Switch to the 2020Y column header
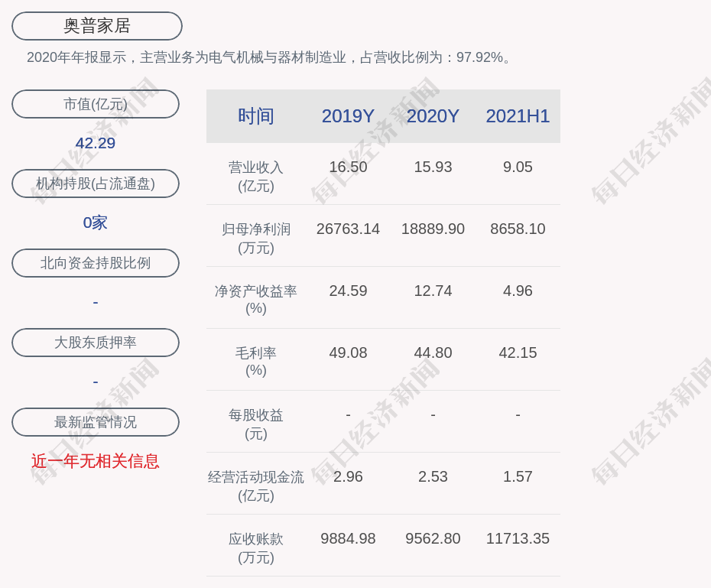Viewport: 711px width, 588px height. [433, 116]
